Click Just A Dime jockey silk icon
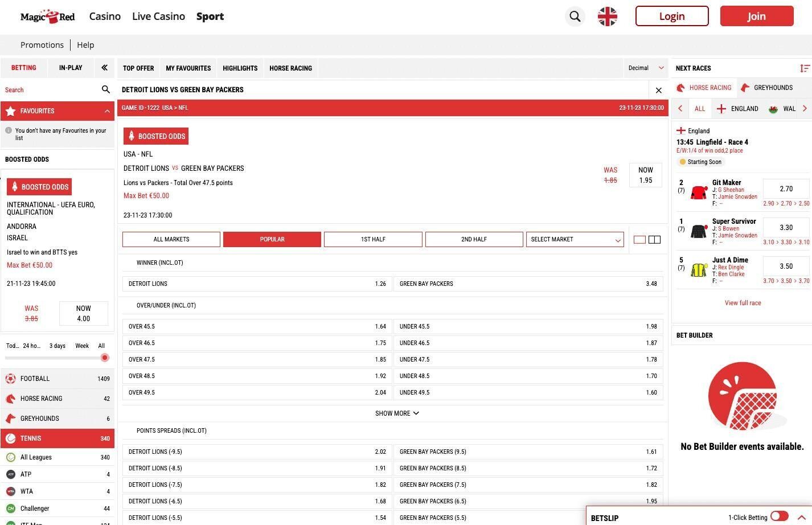The height and width of the screenshot is (525, 812). coord(699,270)
